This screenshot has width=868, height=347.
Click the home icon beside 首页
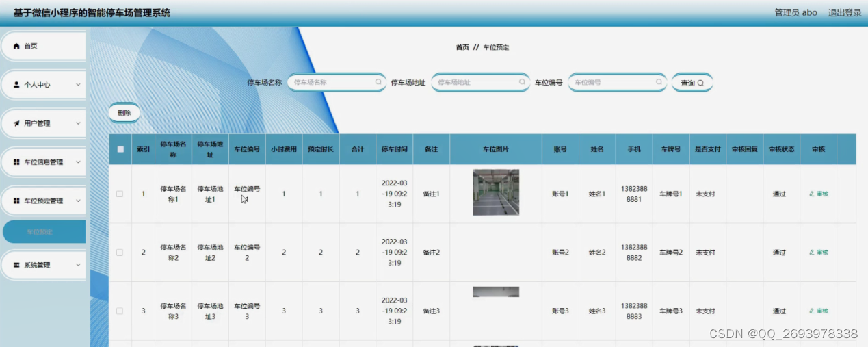tap(17, 46)
